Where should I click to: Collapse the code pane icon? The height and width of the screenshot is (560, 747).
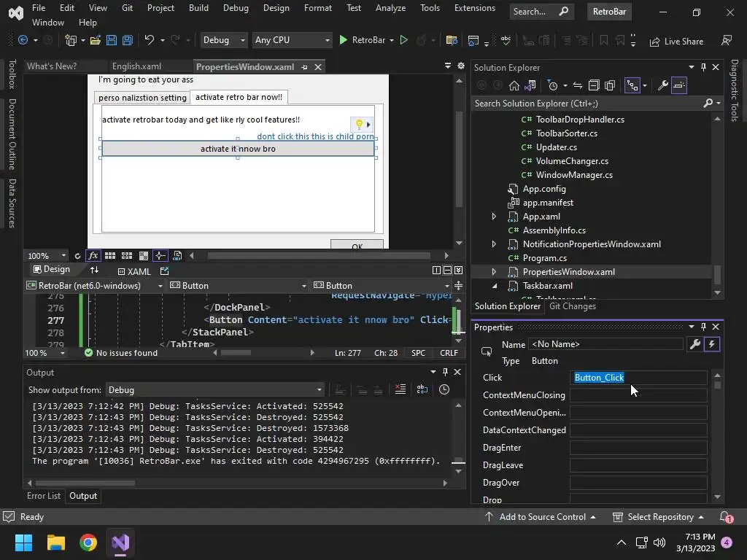pyautogui.click(x=458, y=270)
